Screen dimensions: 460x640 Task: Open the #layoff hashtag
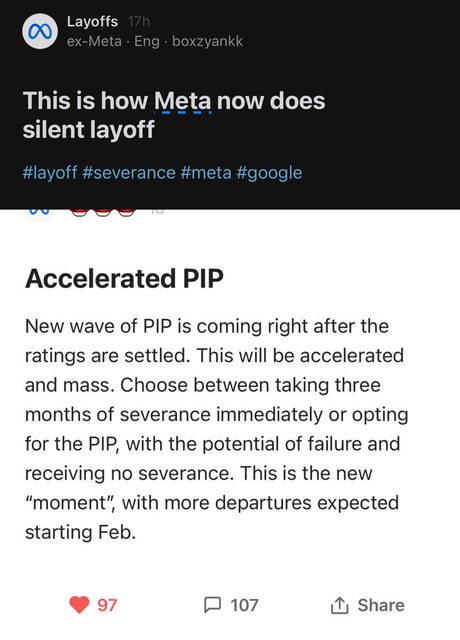pos(50,173)
